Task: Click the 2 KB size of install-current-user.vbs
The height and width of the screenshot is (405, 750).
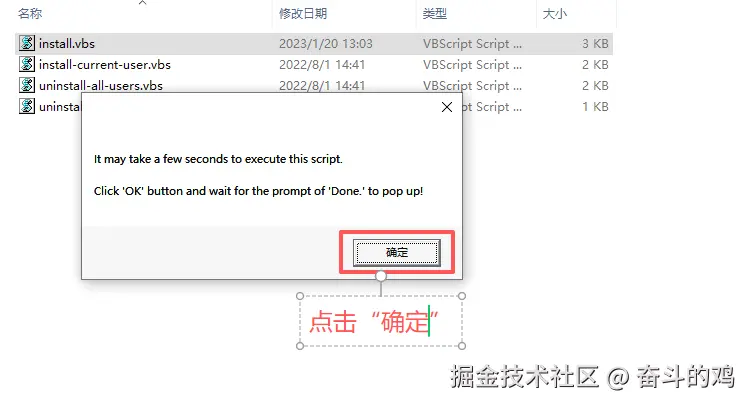Action: point(595,65)
